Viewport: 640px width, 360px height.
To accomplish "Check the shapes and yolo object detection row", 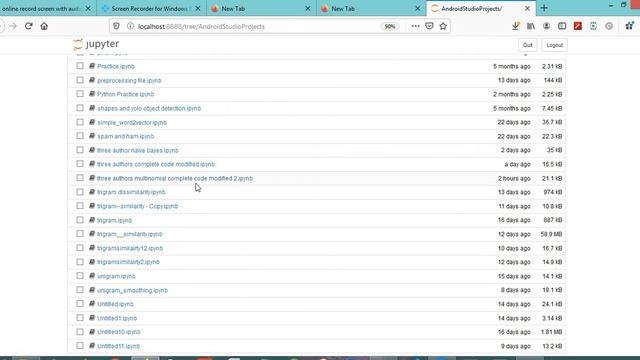I will pos(80,108).
